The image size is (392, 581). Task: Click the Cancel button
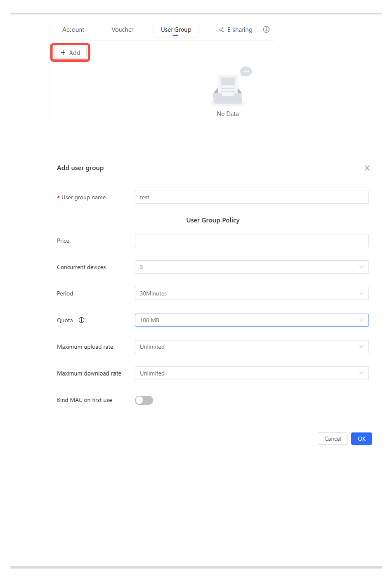pyautogui.click(x=333, y=439)
